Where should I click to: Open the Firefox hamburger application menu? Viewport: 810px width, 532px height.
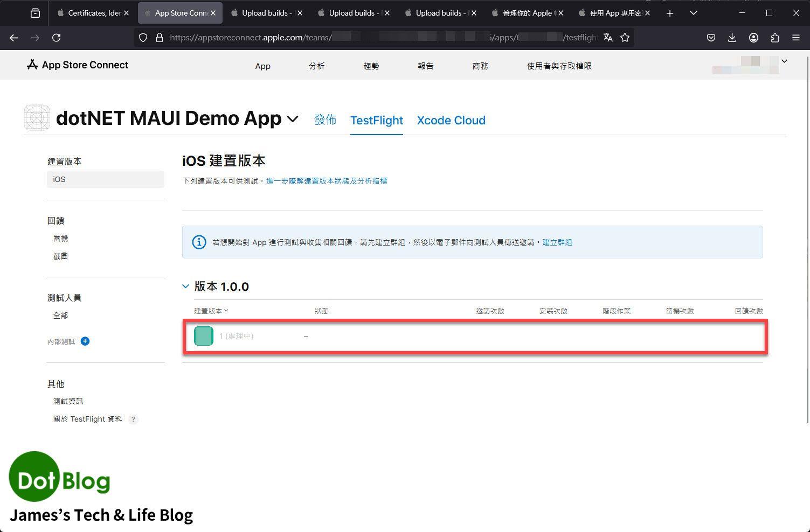click(795, 37)
